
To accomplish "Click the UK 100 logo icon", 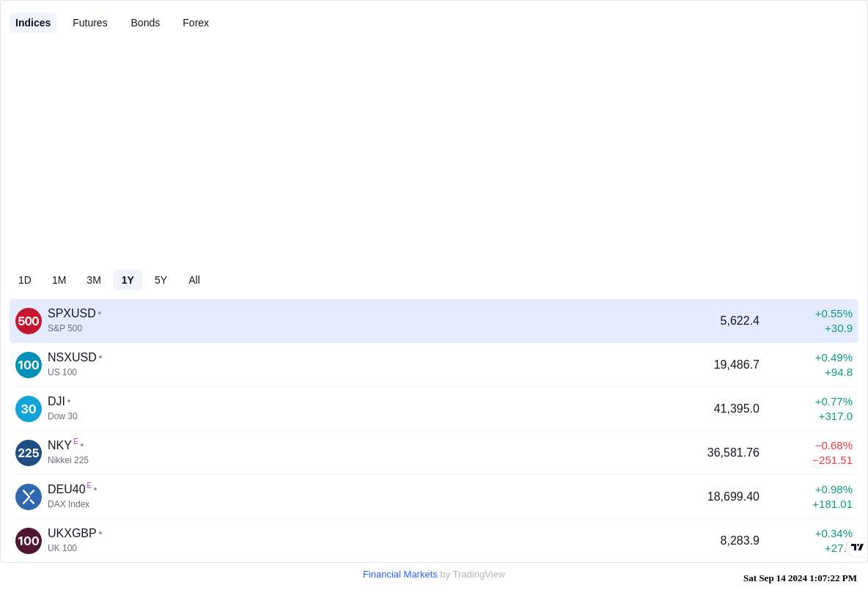I will coord(29,541).
